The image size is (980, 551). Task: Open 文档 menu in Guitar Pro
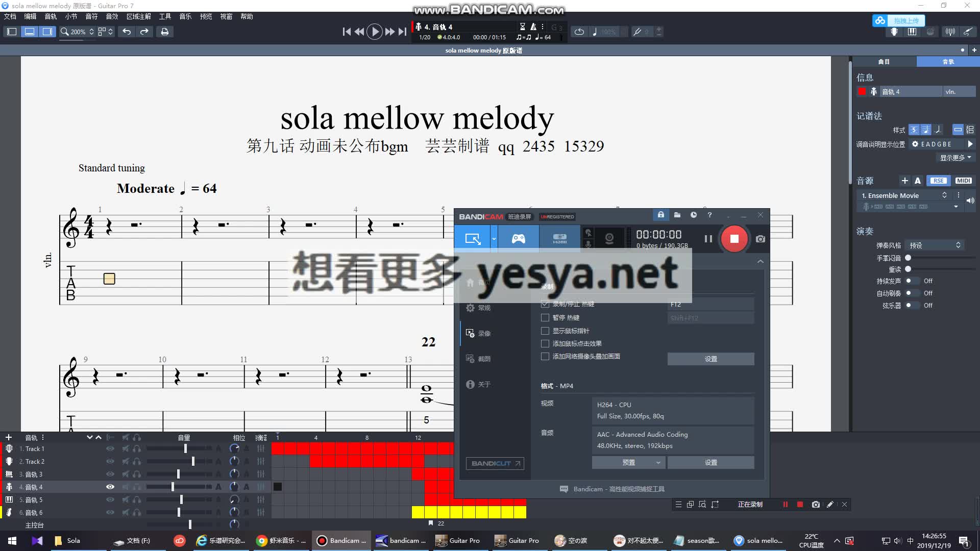pos(10,16)
